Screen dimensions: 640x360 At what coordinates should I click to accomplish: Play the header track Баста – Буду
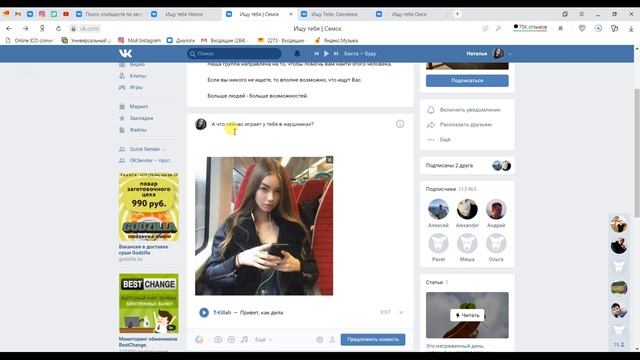point(326,53)
